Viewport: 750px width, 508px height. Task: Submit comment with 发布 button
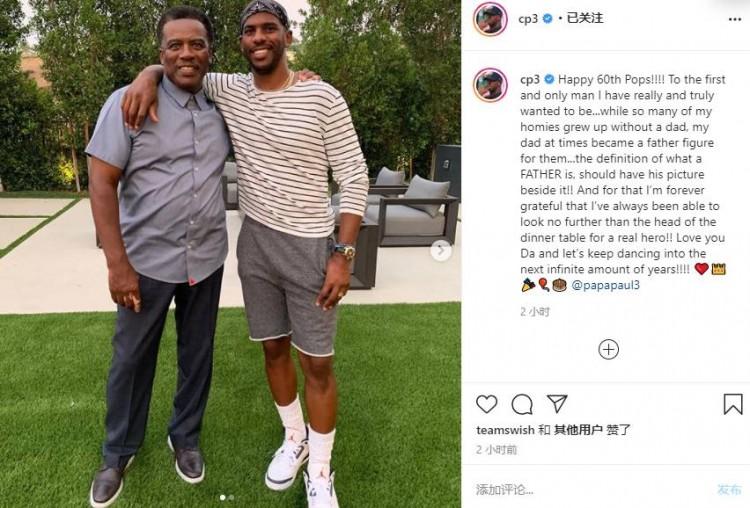(729, 489)
